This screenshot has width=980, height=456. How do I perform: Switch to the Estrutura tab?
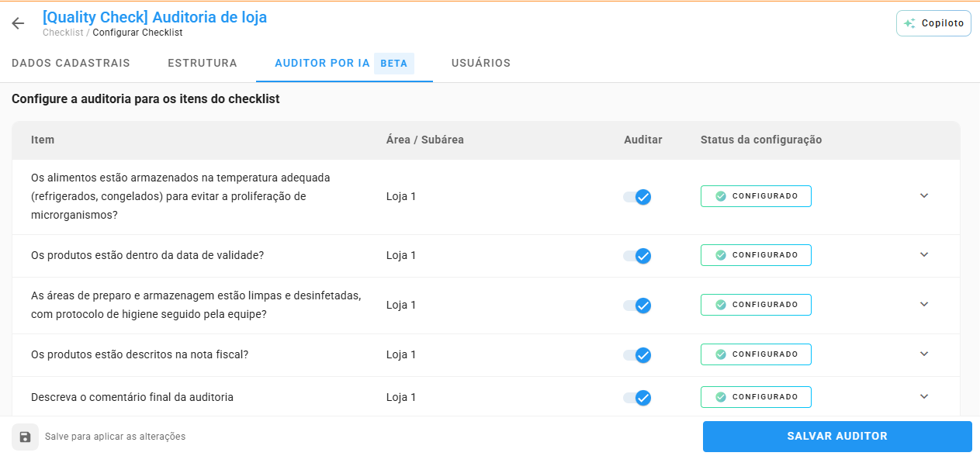pyautogui.click(x=203, y=63)
